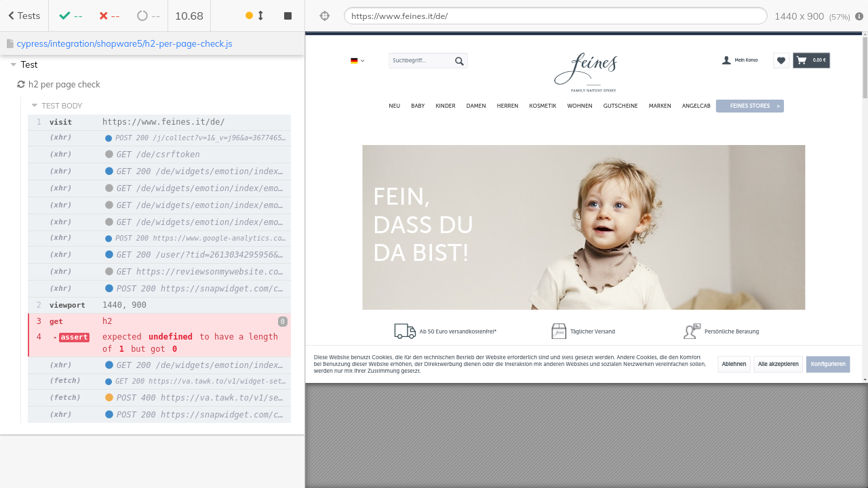Open the h2-per-page-check.js spec file link
868x488 pixels.
pyautogui.click(x=124, y=43)
